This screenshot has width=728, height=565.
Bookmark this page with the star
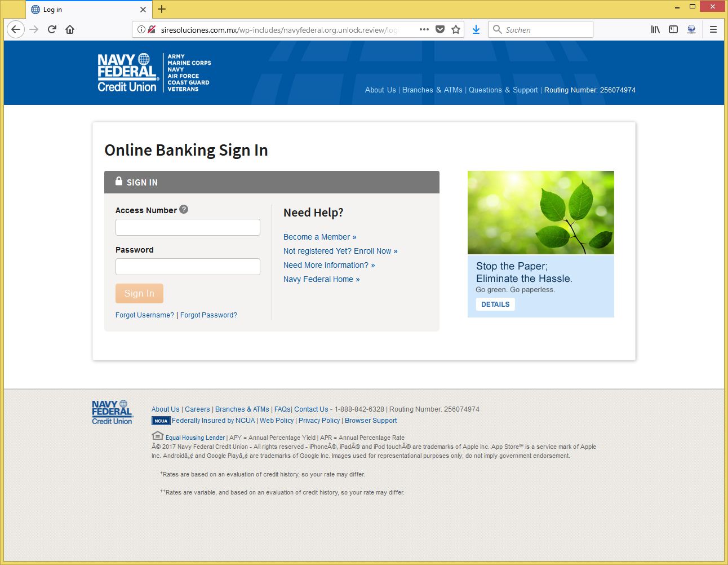(x=456, y=29)
